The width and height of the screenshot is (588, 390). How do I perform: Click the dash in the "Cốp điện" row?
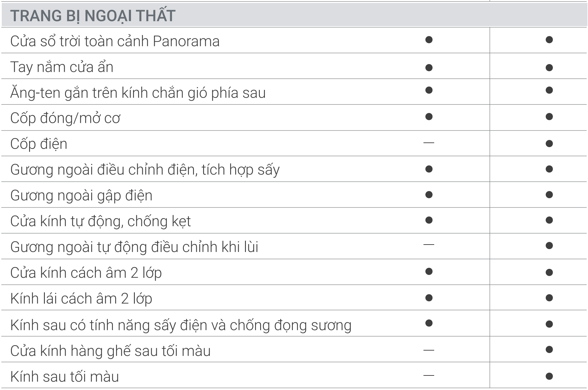(x=429, y=143)
